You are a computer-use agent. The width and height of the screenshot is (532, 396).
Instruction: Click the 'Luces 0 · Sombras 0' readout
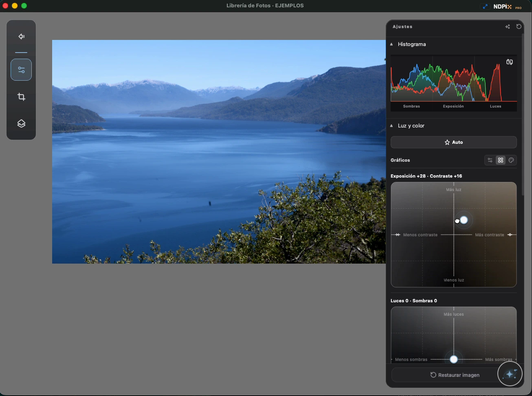[414, 301]
